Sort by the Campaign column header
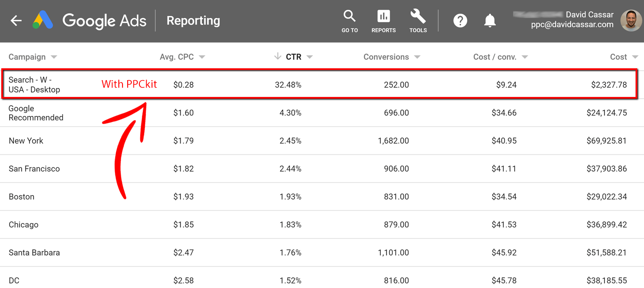644x288 pixels. pyautogui.click(x=27, y=57)
